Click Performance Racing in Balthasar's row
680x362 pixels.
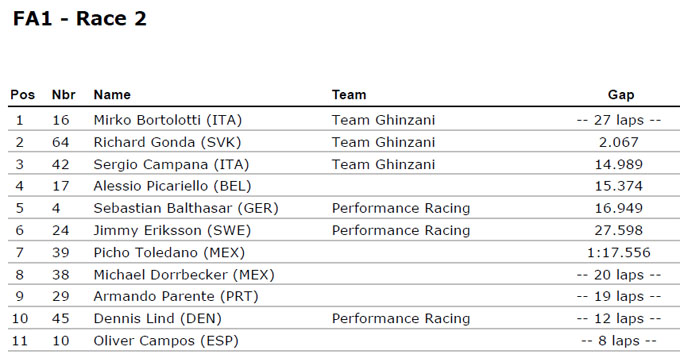pos(401,208)
